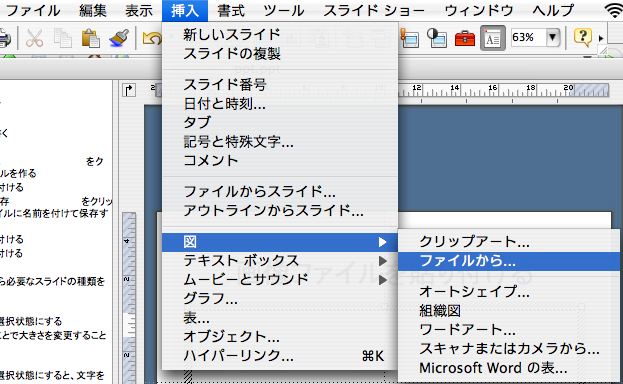623x384 pixels.
Task: Open the ファイル menu
Action: click(33, 10)
